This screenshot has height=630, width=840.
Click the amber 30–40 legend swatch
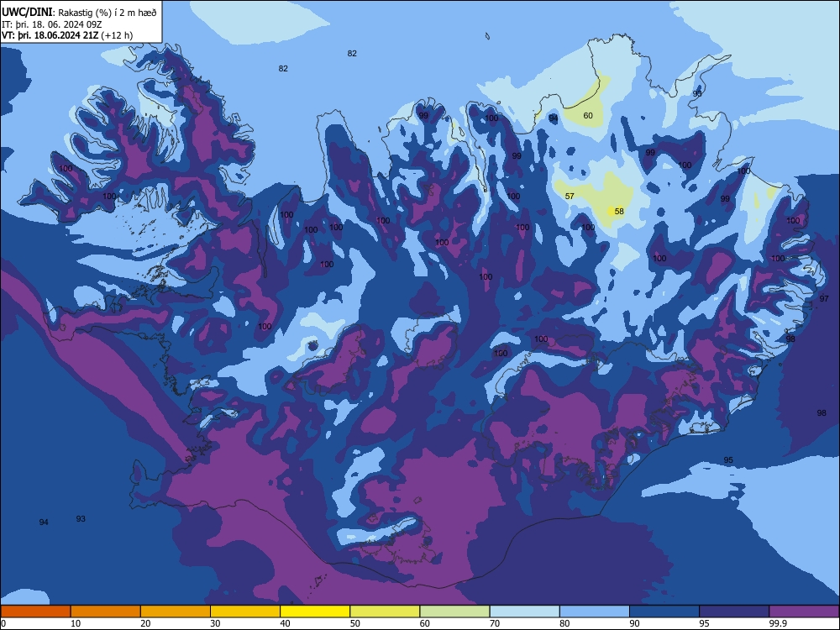(245, 612)
